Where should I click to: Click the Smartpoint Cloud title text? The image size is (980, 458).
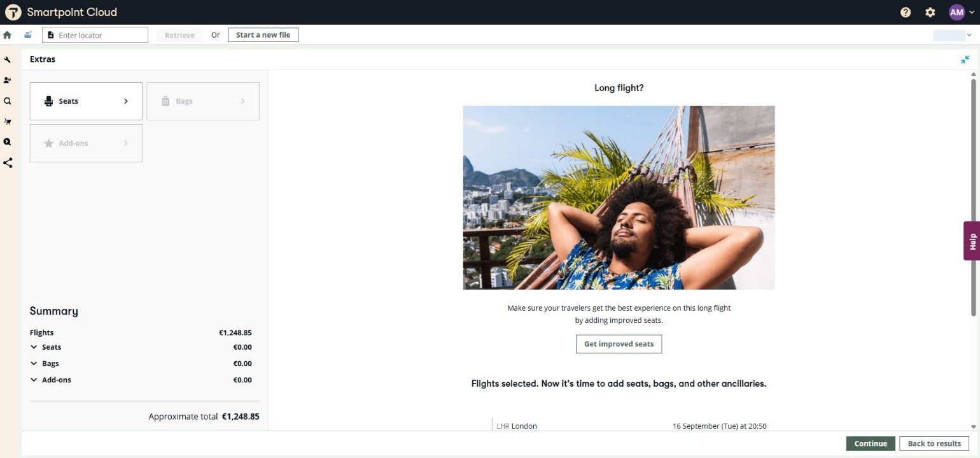pos(72,12)
